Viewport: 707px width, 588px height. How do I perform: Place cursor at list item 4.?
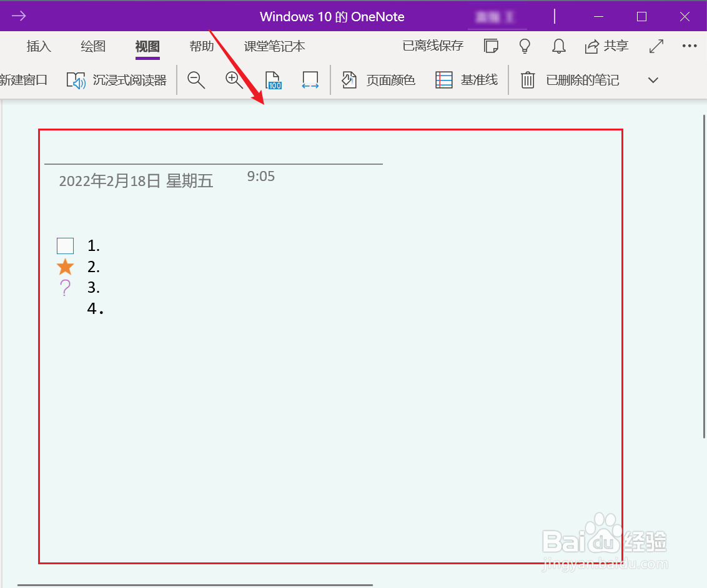point(95,308)
